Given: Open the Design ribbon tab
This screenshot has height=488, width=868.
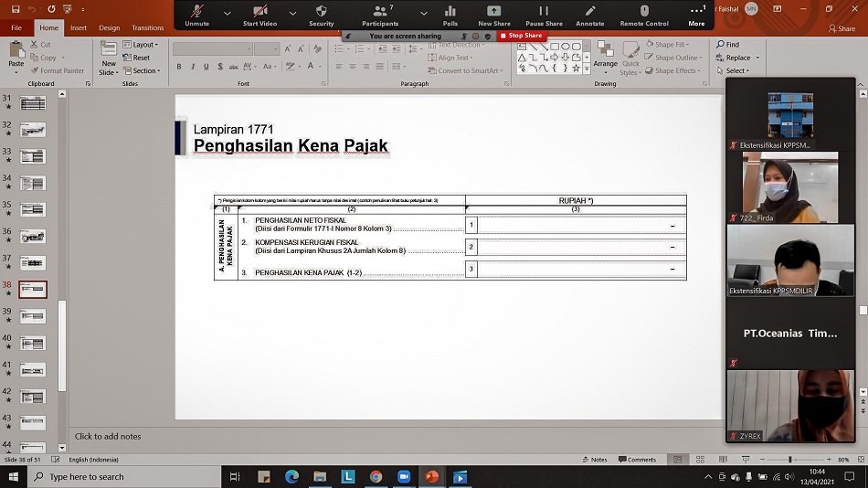Looking at the screenshot, I should point(109,28).
